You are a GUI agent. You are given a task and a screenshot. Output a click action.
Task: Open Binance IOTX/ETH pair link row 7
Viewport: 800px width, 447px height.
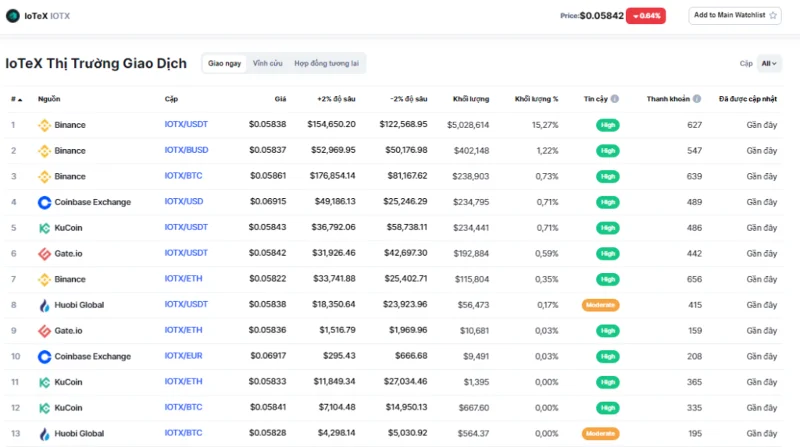pyautogui.click(x=183, y=279)
